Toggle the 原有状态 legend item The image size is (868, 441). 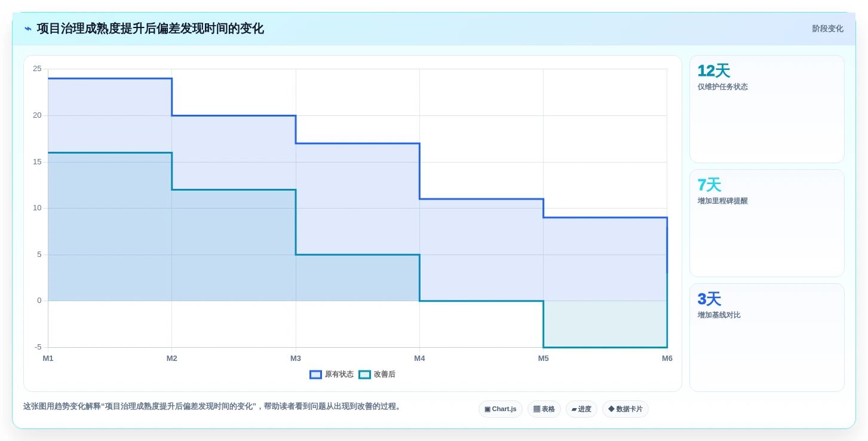click(332, 375)
